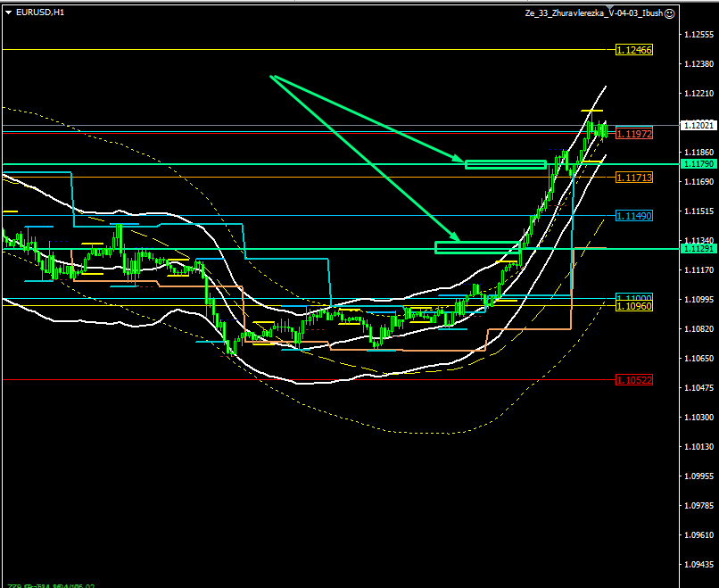Select the blue 1.11490 level label
Viewport: 719px width, 588px height.
(633, 216)
